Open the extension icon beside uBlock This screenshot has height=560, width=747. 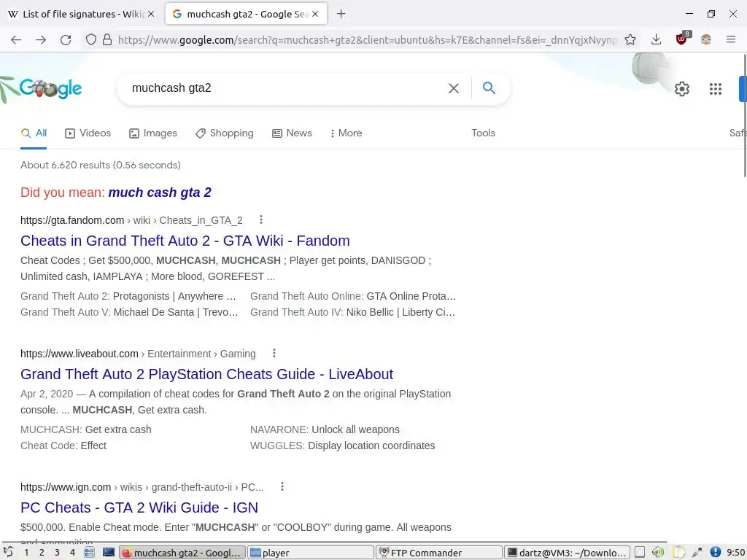(706, 39)
